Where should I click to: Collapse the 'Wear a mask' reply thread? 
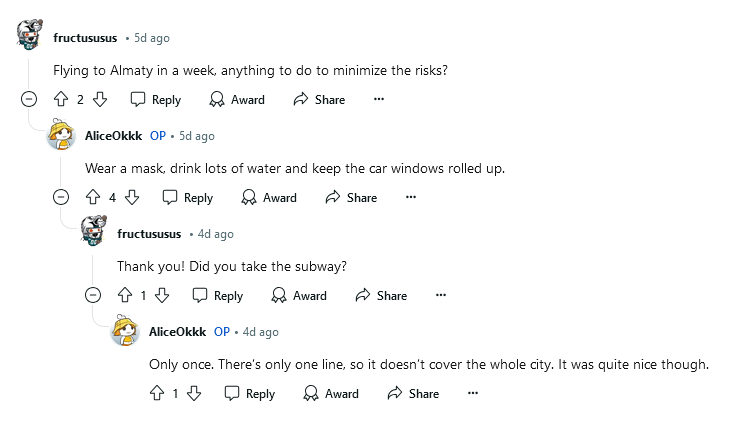point(62,197)
